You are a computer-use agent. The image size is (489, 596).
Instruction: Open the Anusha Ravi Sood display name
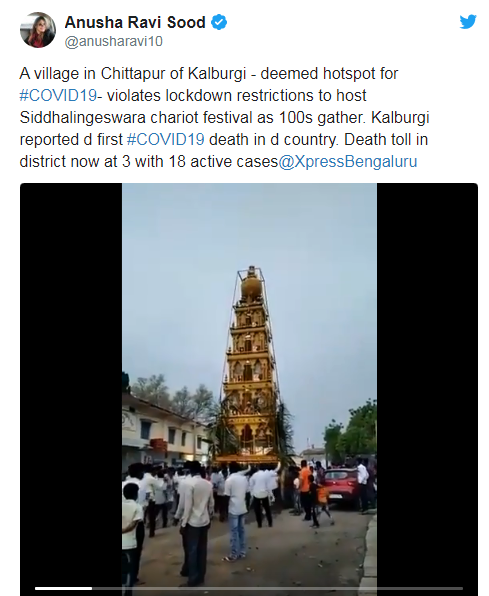tap(135, 22)
